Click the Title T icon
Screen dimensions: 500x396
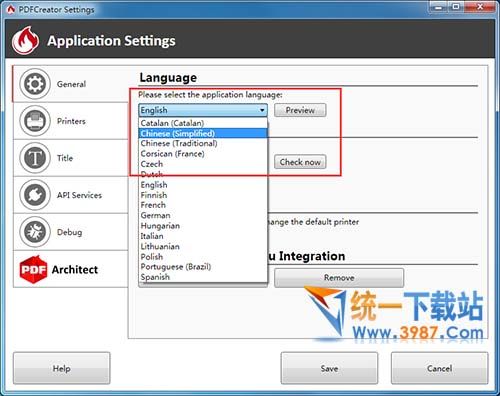[35, 158]
